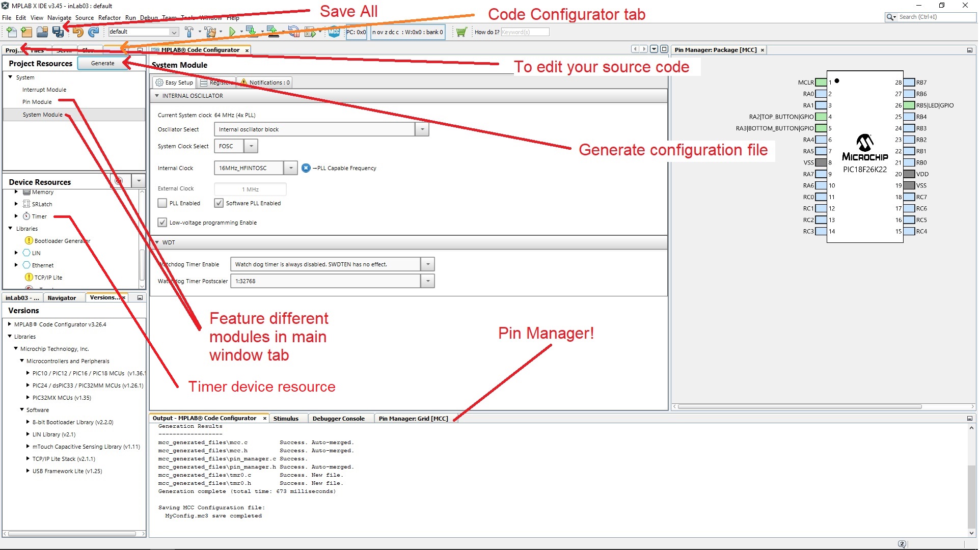Open the System Clock Select FOSC dropdown
This screenshot has width=980, height=550.
(251, 146)
